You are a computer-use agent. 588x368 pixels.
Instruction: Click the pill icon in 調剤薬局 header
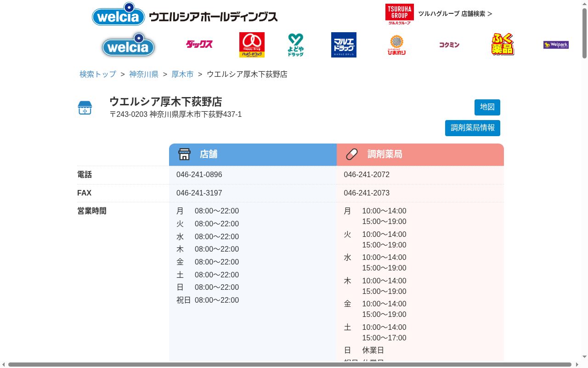click(352, 154)
